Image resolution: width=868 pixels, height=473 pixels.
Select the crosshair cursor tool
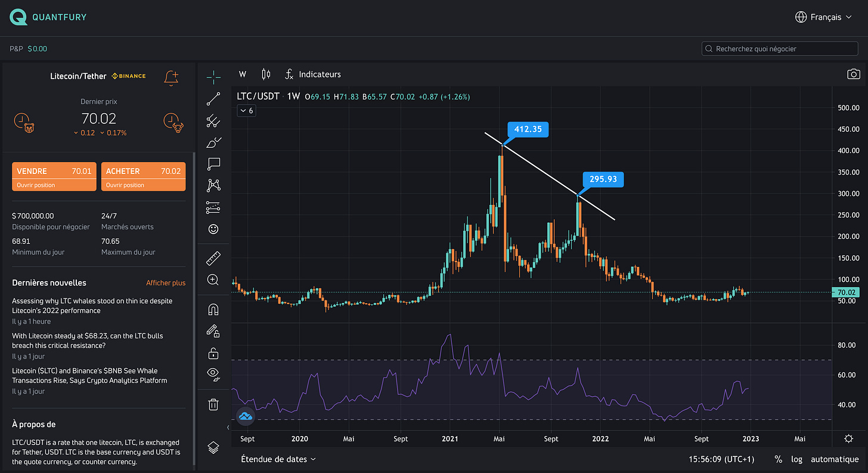[x=213, y=76]
